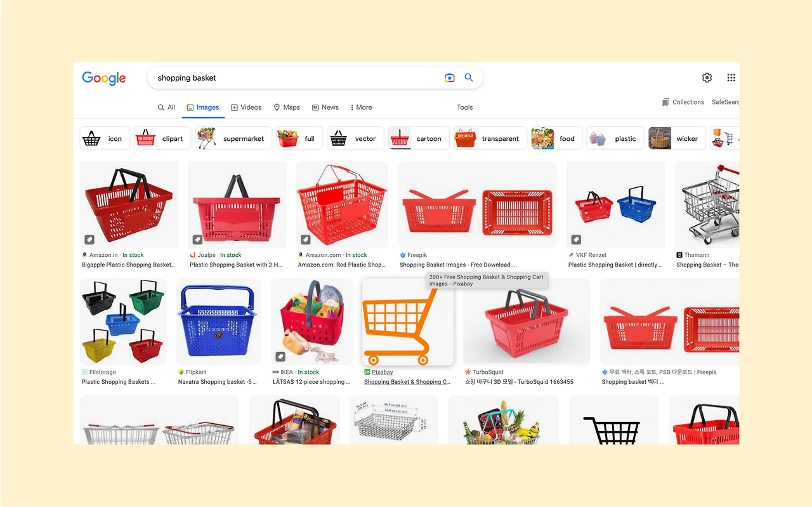Click the blue magnifier search icon

coord(469,77)
